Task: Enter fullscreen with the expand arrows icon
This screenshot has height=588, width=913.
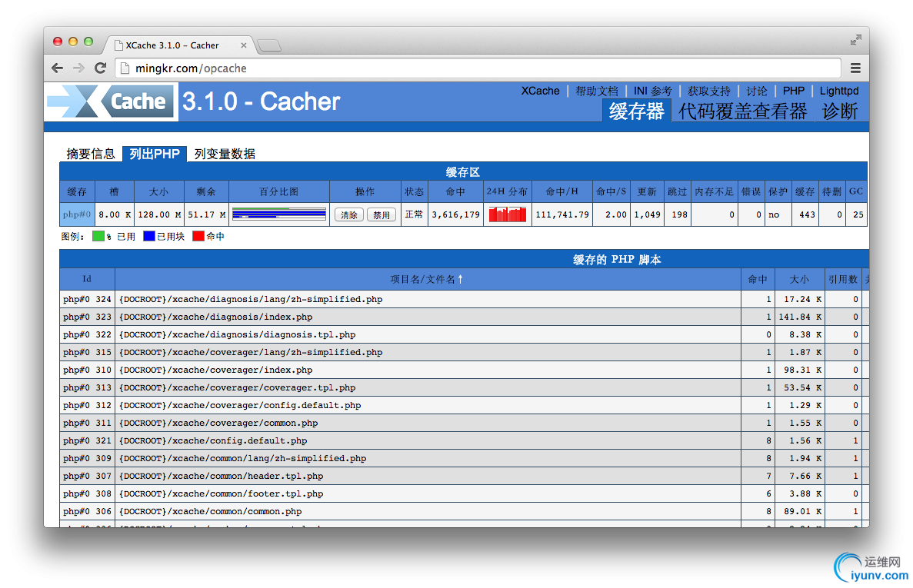Action: (855, 40)
